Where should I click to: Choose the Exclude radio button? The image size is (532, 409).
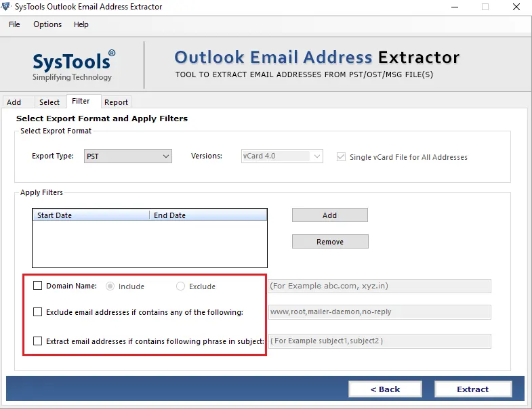click(180, 286)
